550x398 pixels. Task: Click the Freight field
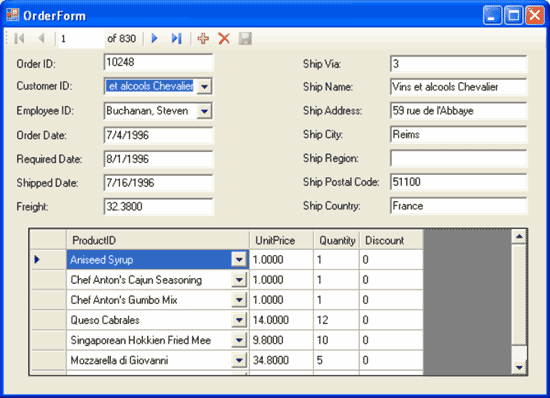coord(158,207)
